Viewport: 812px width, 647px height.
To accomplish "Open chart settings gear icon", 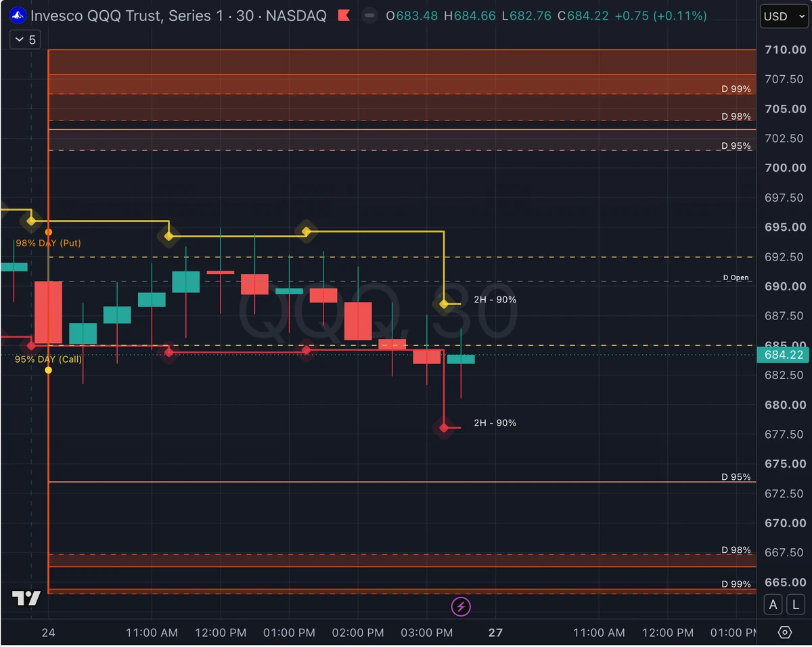I will click(785, 632).
